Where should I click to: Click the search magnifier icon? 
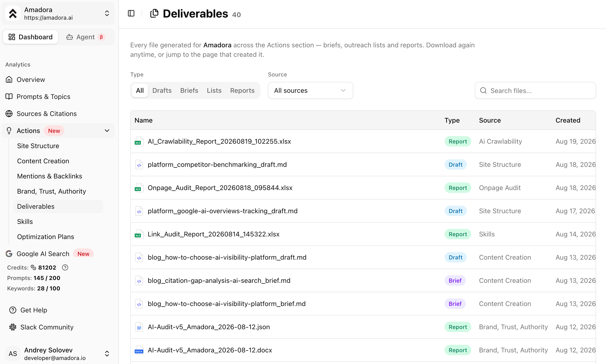[483, 90]
